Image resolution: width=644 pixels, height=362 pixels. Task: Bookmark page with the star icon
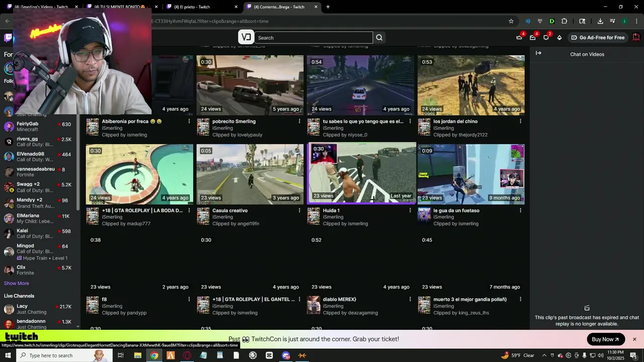(x=511, y=21)
